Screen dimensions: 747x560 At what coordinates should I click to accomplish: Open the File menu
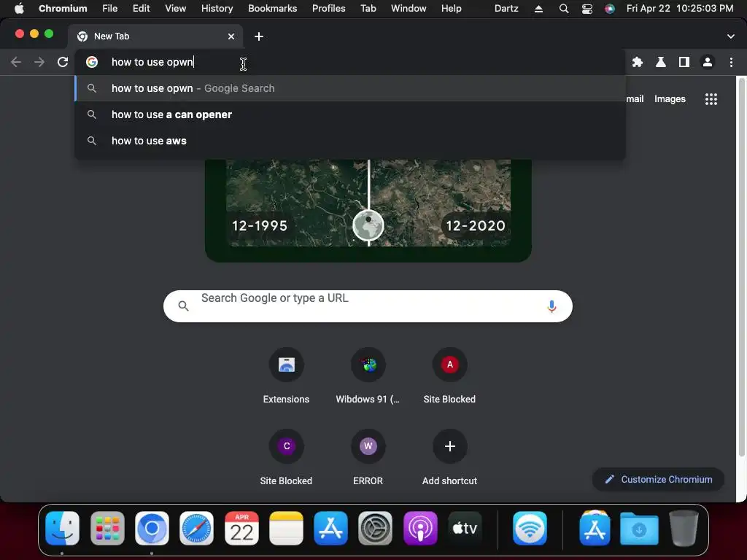[x=109, y=8]
